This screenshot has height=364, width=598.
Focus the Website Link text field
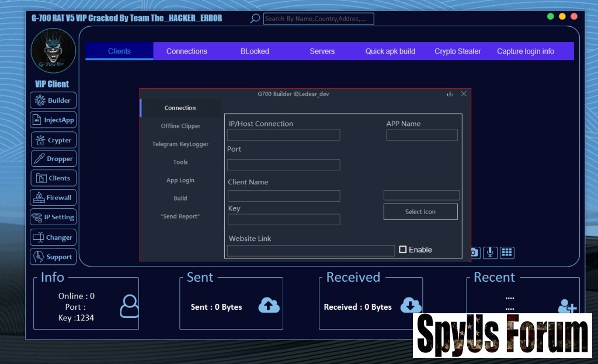point(311,251)
